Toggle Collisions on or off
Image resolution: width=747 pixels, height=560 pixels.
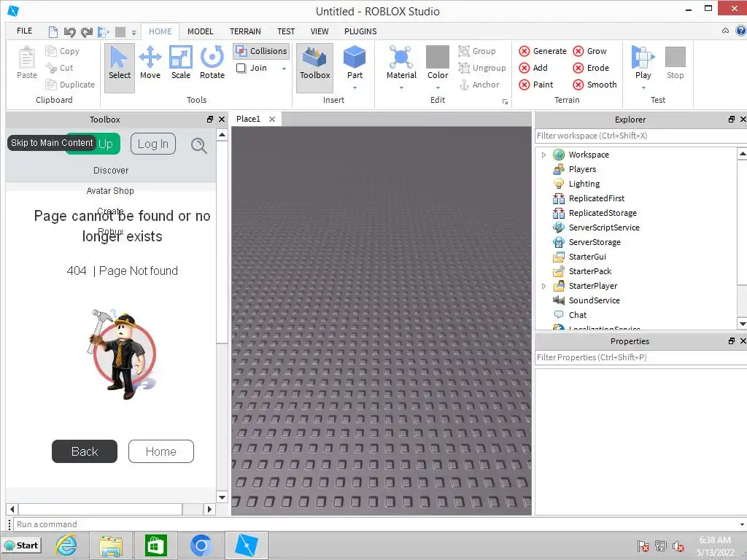click(x=262, y=51)
